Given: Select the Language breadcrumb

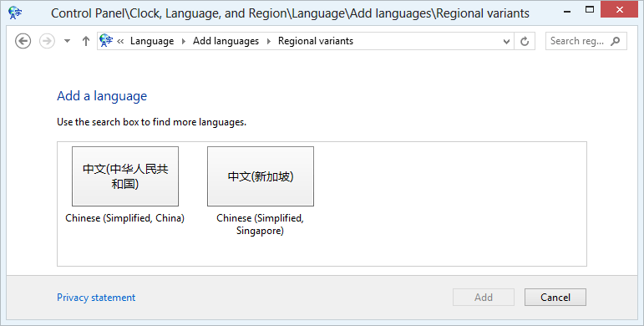Looking at the screenshot, I should [x=152, y=41].
